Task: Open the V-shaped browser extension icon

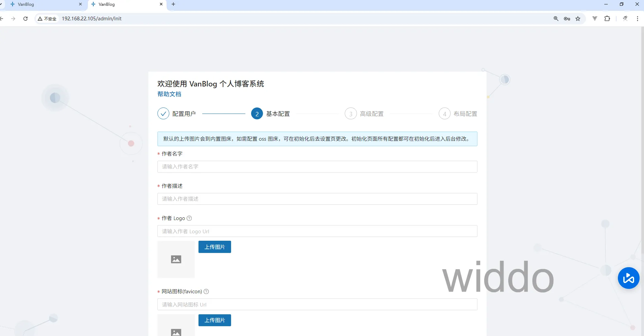Action: 595,19
